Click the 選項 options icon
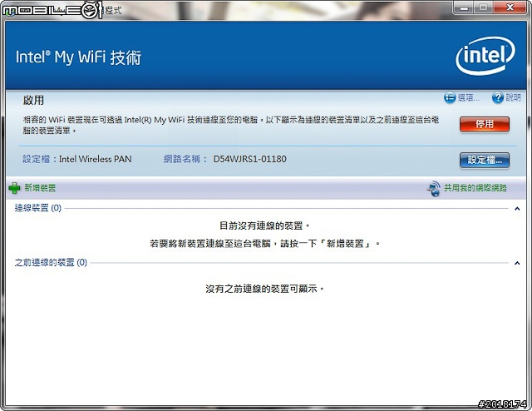 tap(450, 98)
